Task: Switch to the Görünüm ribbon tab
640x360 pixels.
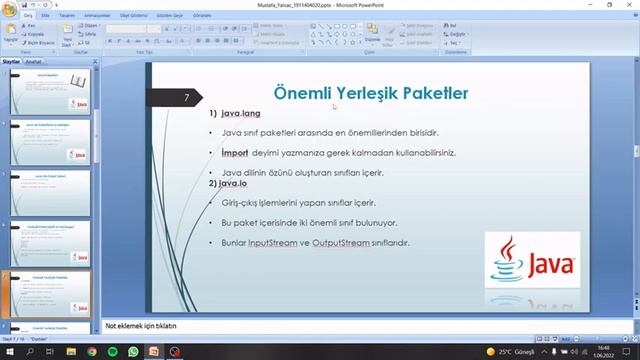Action: click(x=202, y=16)
